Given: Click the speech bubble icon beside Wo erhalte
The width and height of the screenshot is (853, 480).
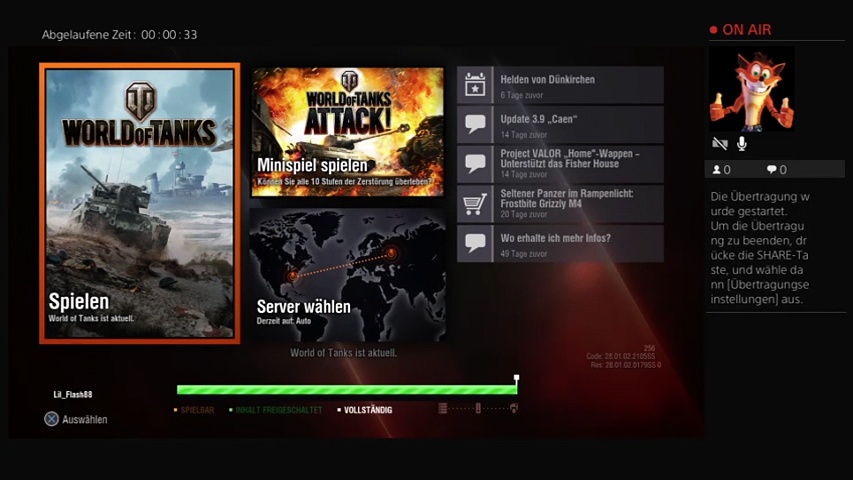Looking at the screenshot, I should (476, 243).
